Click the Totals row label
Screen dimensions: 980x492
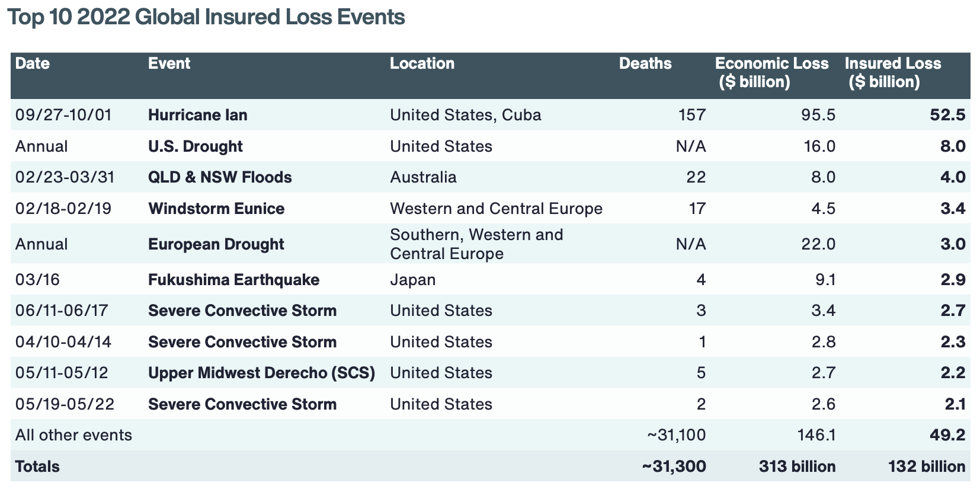37,467
